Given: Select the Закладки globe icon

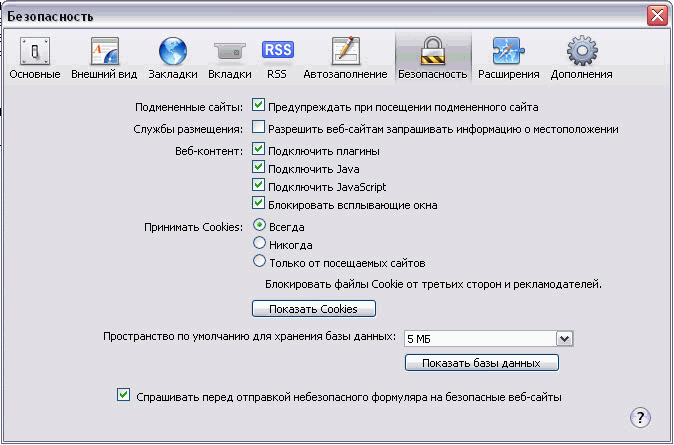Looking at the screenshot, I should click(173, 51).
